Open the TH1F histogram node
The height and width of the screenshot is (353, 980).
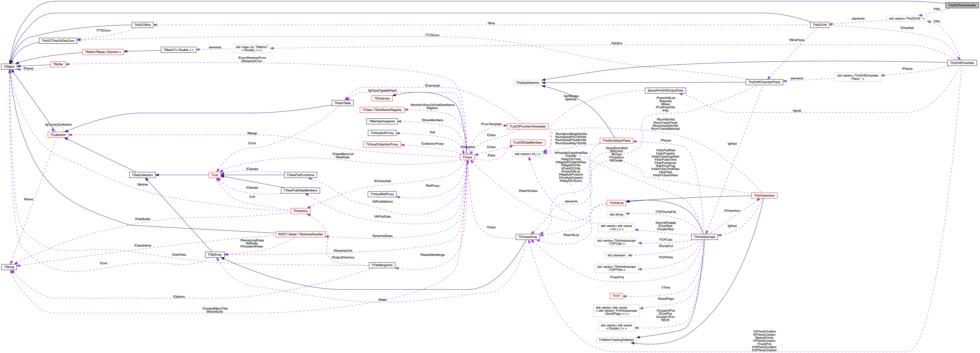pos(616,296)
